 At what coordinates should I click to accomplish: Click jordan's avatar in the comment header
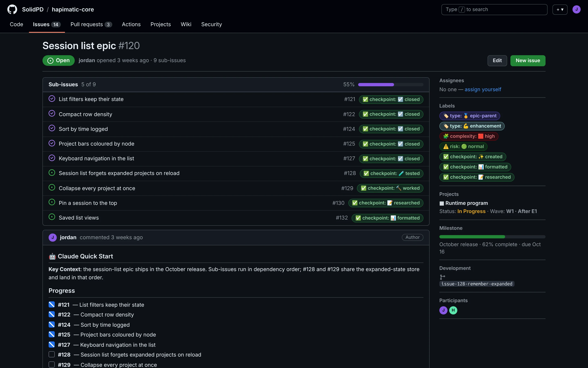[52, 237]
